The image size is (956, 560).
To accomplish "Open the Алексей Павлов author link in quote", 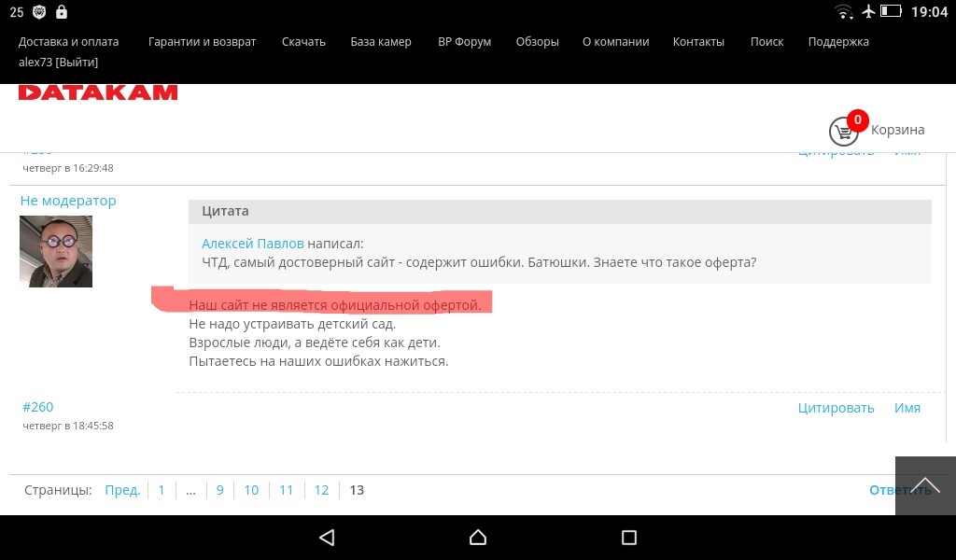I will pyautogui.click(x=252, y=244).
